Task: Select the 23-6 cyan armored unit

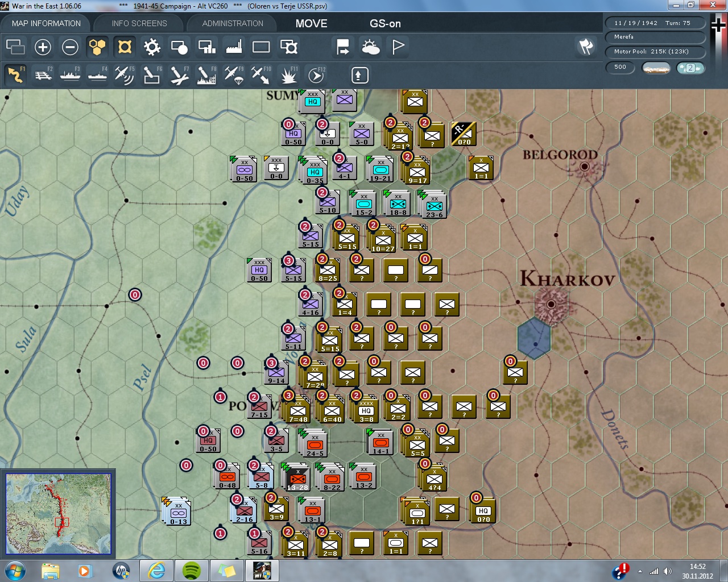Action: (435, 205)
